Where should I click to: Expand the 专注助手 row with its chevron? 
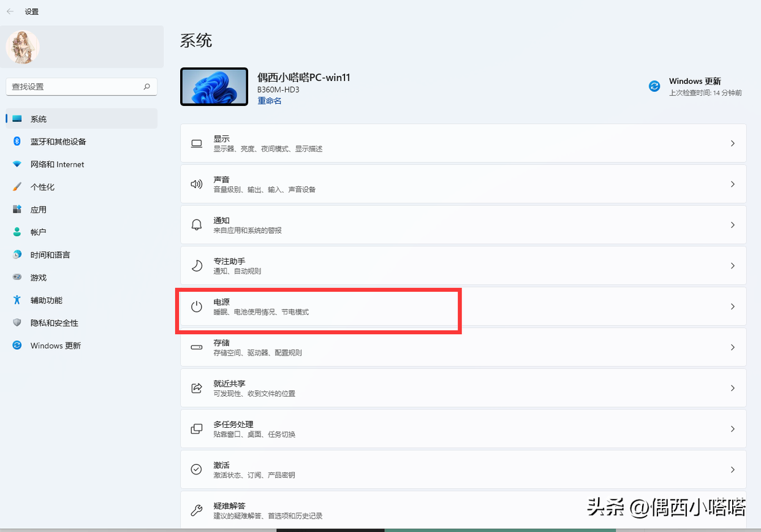tap(733, 266)
